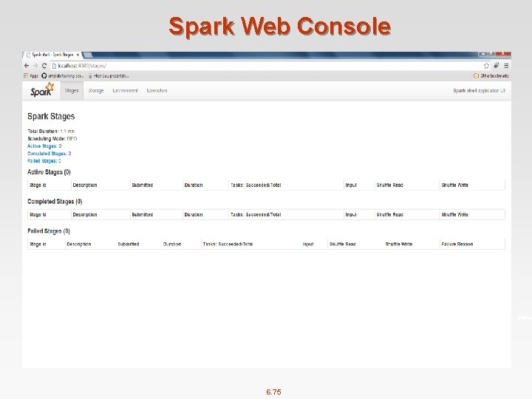Click the Completed Stages (0) section heading
Viewport: 532px width, 399px height.
[55, 202]
